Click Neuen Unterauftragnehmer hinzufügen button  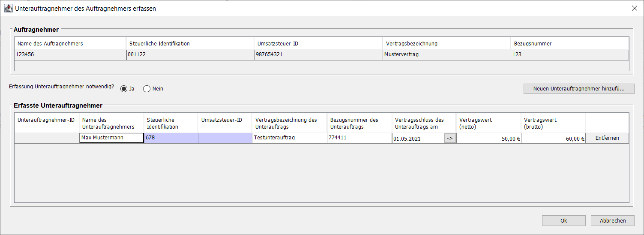pyautogui.click(x=579, y=89)
